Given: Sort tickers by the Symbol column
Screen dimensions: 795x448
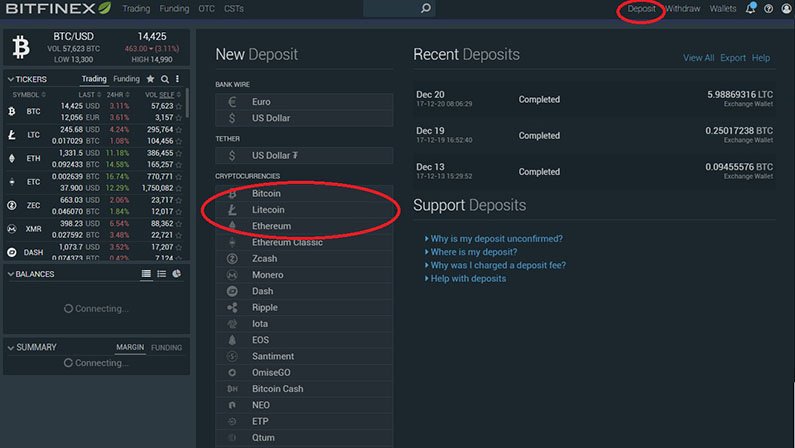Looking at the screenshot, I should 29,95.
